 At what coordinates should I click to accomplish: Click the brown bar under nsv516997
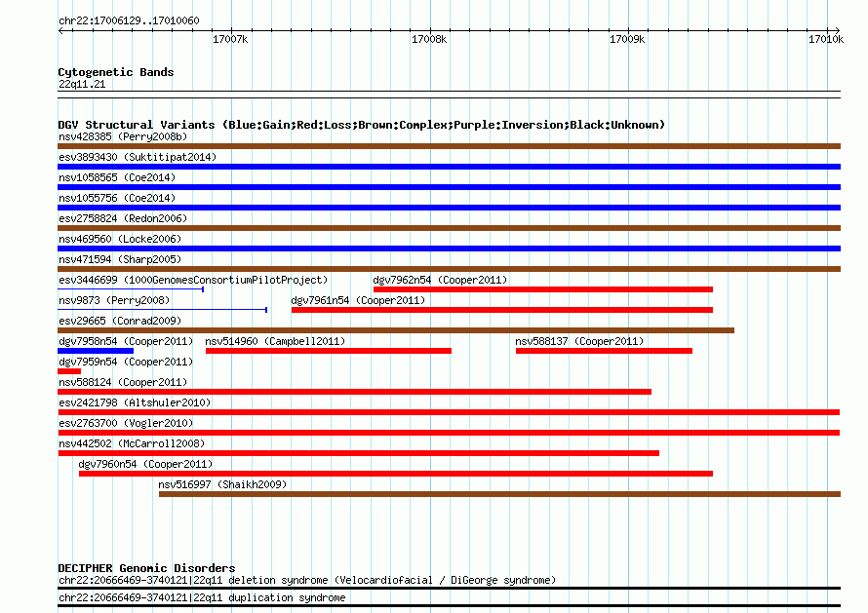[500, 494]
